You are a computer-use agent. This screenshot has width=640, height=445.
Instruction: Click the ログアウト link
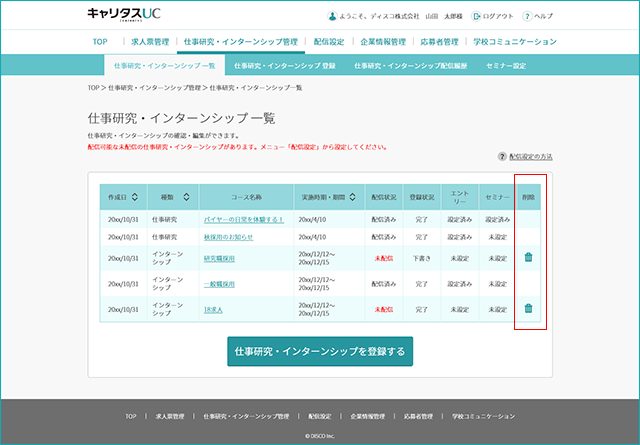click(498, 16)
